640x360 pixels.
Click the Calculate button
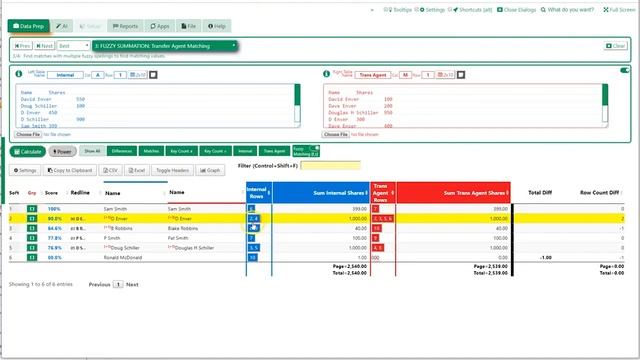pyautogui.click(x=28, y=151)
